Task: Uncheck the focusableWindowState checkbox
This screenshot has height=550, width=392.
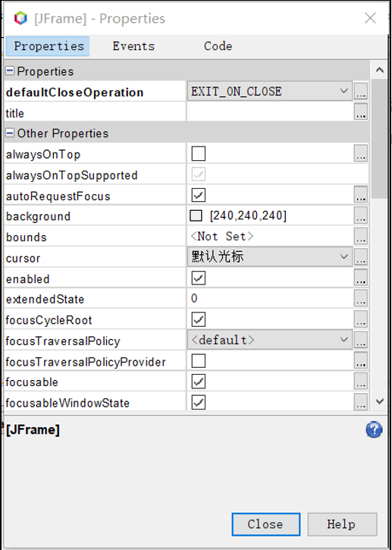Action: click(x=199, y=402)
